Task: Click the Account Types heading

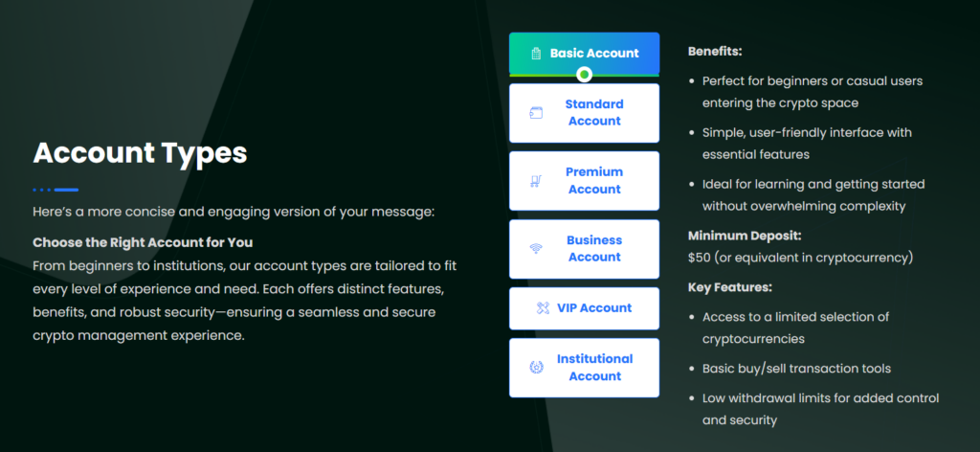Action: point(140,153)
